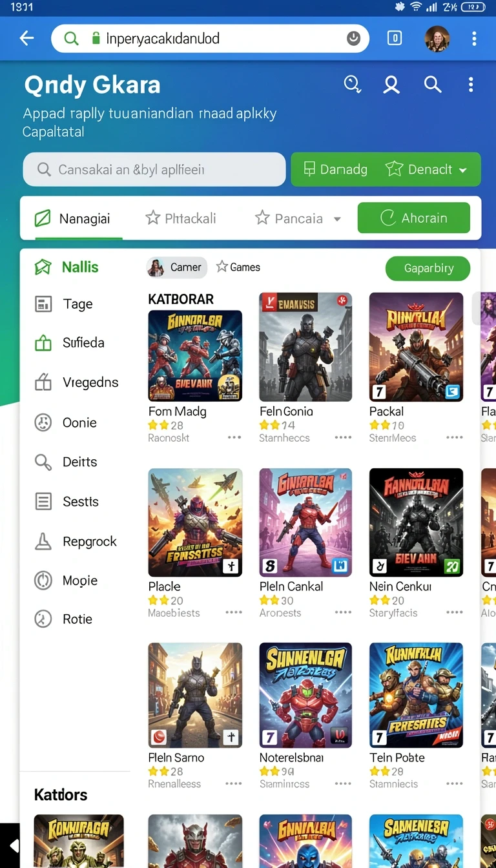Viewport: 496px width, 868px height.
Task: Open the Fom Madg game thumbnail
Action: pos(195,356)
